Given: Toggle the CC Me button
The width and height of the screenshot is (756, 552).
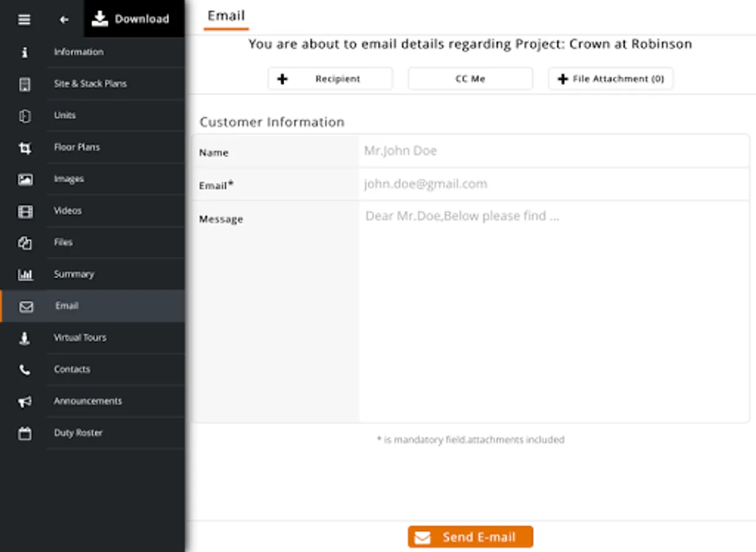Looking at the screenshot, I should tap(470, 79).
